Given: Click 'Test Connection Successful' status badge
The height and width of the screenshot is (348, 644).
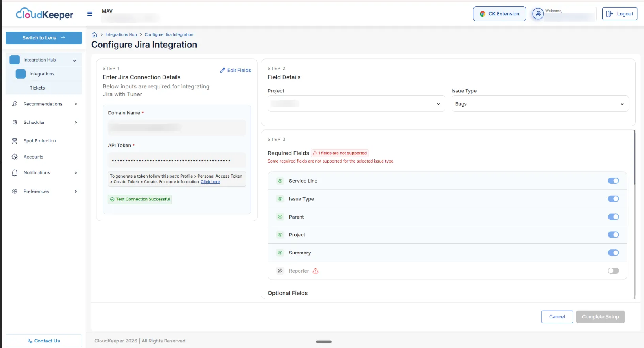Looking at the screenshot, I should 140,199.
